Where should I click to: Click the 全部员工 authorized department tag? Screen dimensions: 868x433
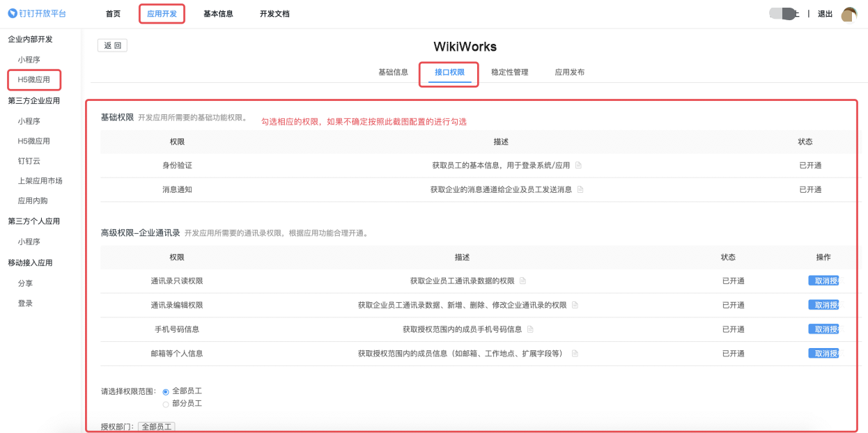click(x=157, y=427)
